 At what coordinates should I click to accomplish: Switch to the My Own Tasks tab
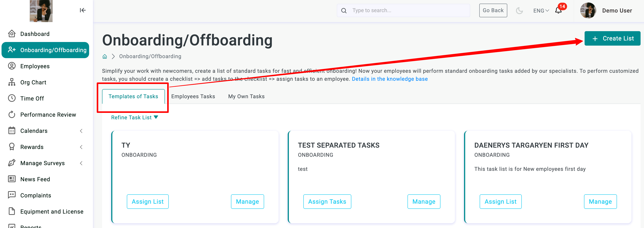tap(246, 97)
